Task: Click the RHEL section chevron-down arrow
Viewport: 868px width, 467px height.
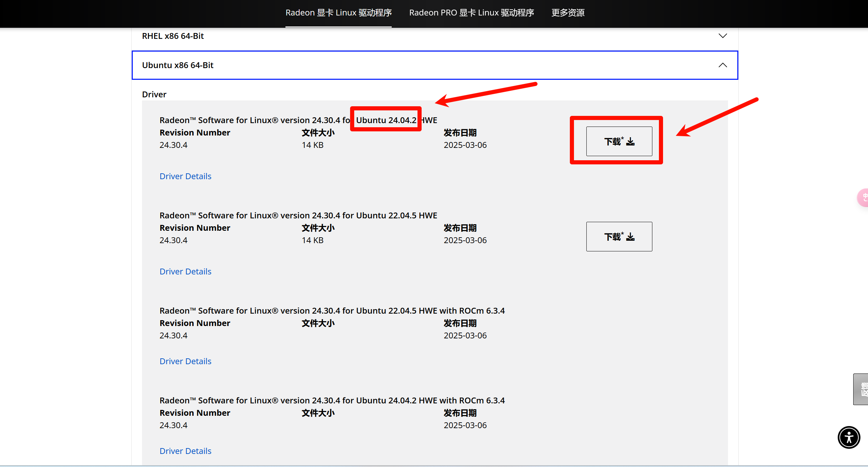Action: [x=723, y=36]
